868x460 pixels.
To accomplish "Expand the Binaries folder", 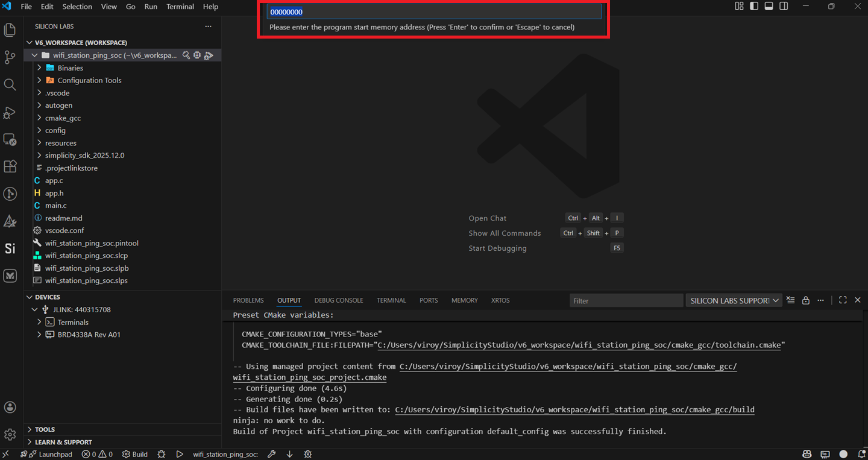I will coord(39,68).
